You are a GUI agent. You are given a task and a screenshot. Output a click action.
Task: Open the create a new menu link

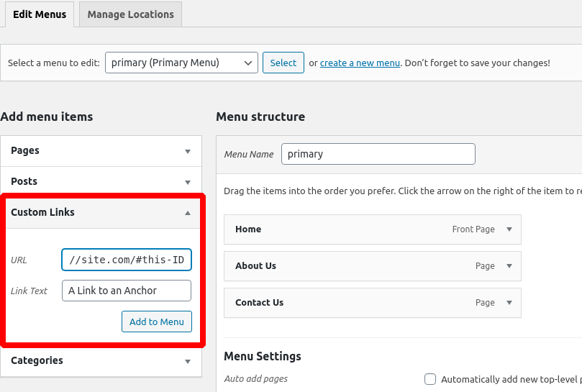coord(360,63)
